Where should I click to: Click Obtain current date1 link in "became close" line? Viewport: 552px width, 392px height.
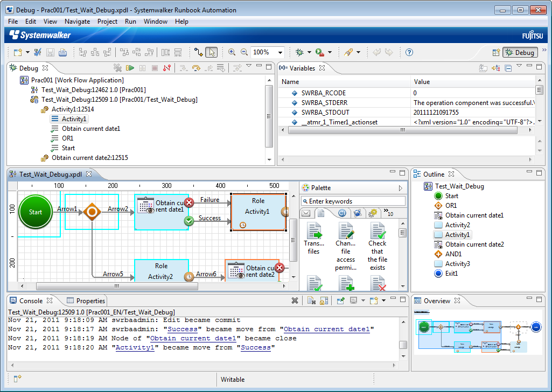point(193,339)
